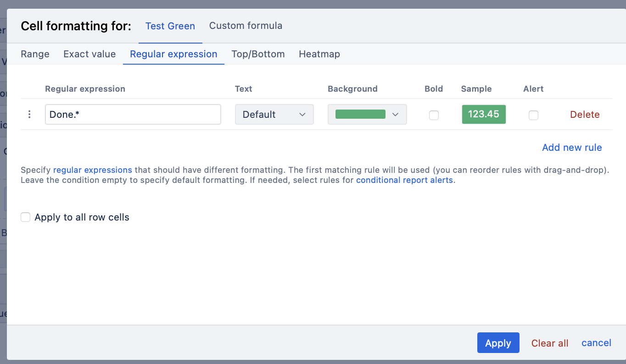Open the green Background color dropdown
626x364 pixels.
pos(367,115)
